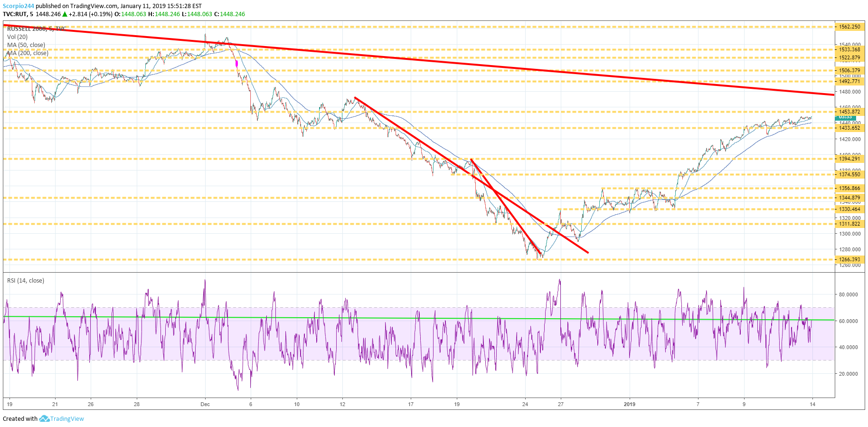The height and width of the screenshot is (427, 868).
Task: Select the 1394.291 price level label
Action: [849, 159]
